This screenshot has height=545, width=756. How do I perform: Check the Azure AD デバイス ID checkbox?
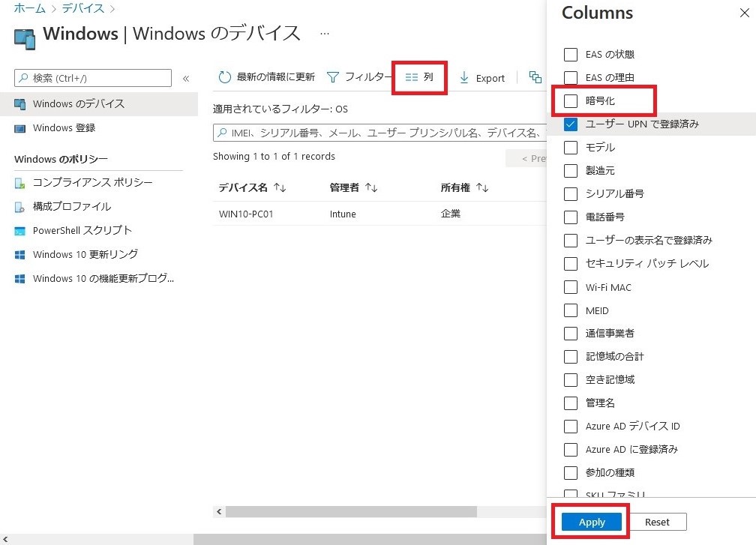(x=570, y=427)
